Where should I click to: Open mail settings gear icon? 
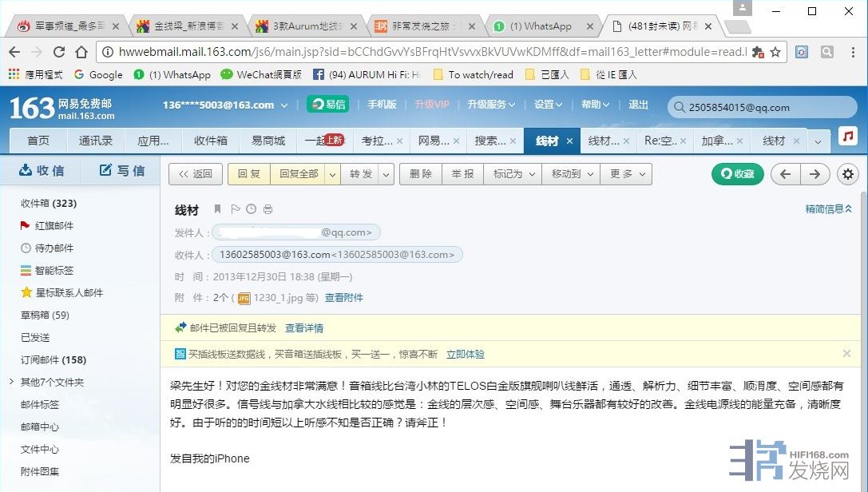tap(847, 174)
